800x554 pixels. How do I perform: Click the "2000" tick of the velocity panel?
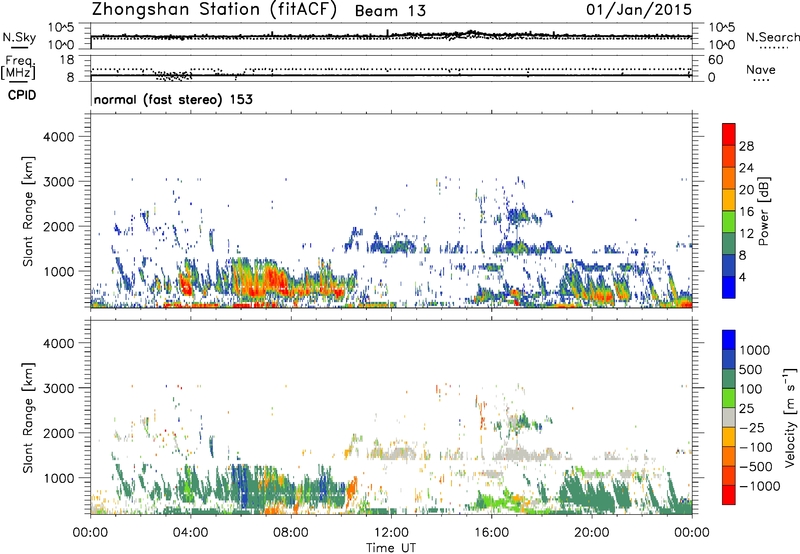[x=59, y=433]
